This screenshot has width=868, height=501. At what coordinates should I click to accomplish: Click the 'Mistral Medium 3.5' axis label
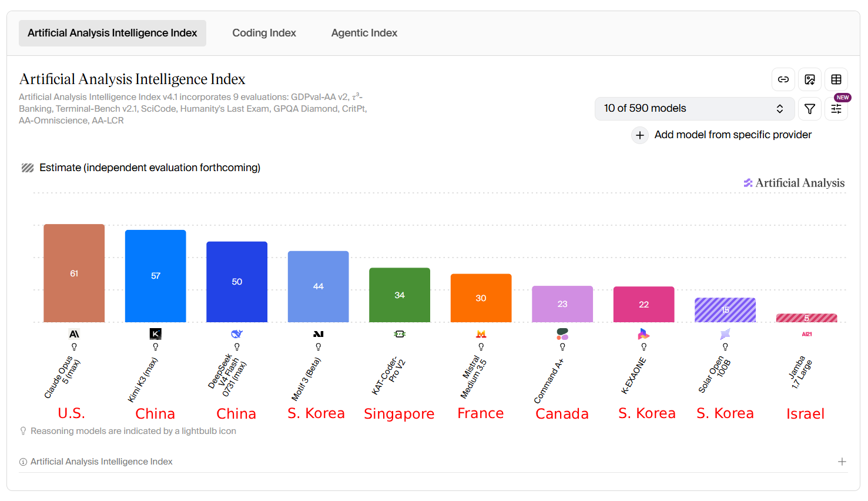click(474, 378)
